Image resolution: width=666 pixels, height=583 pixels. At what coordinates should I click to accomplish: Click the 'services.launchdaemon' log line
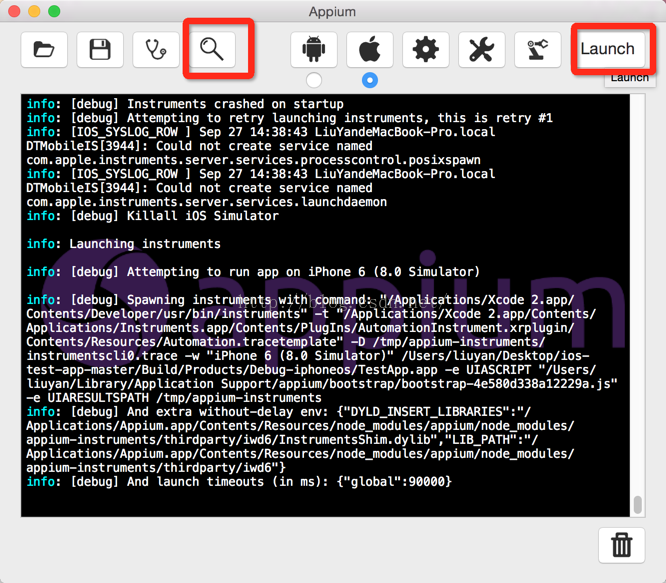pos(206,202)
